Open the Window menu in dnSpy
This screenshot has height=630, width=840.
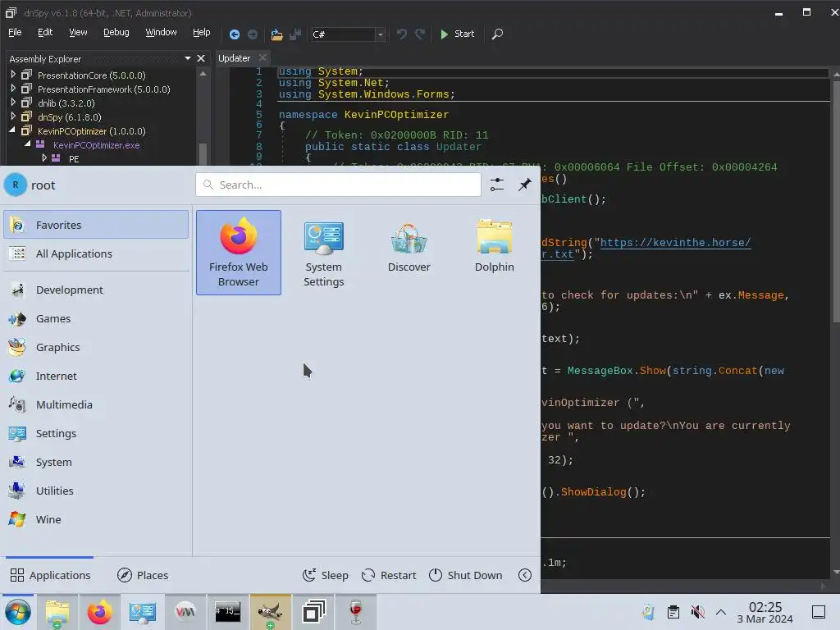161,32
